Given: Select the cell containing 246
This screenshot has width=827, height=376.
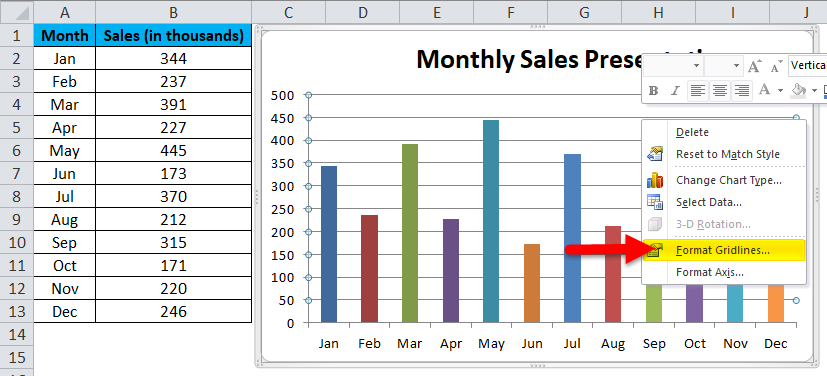Looking at the screenshot, I should pos(174,312).
